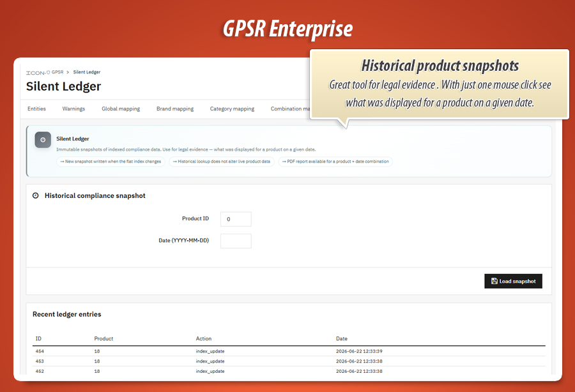Focus the Product ID input field

coord(236,219)
